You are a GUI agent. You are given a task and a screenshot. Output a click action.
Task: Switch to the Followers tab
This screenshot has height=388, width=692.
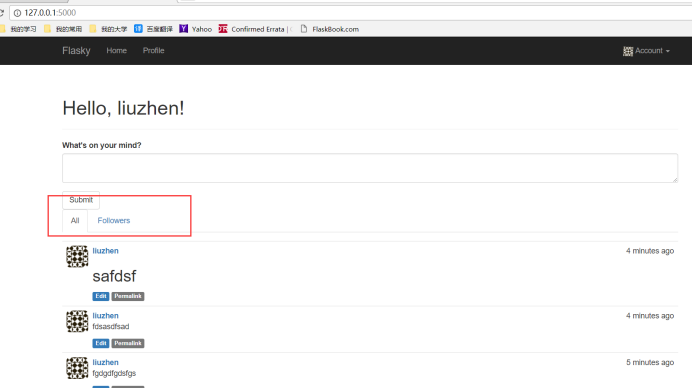point(114,221)
